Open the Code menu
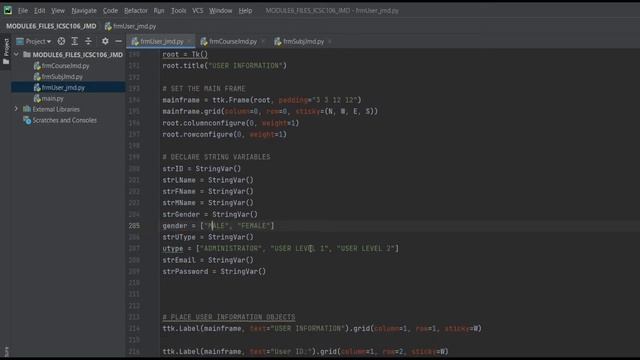The height and width of the screenshot is (360, 640). click(x=110, y=11)
